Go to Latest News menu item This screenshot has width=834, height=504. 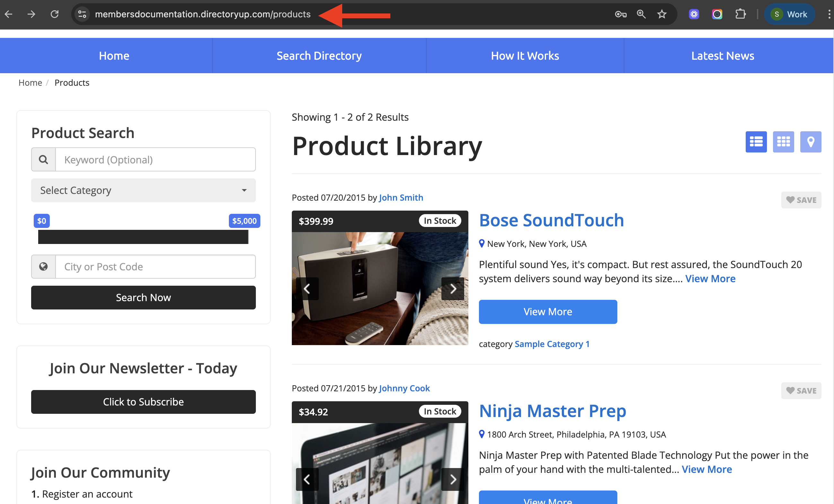pyautogui.click(x=722, y=56)
